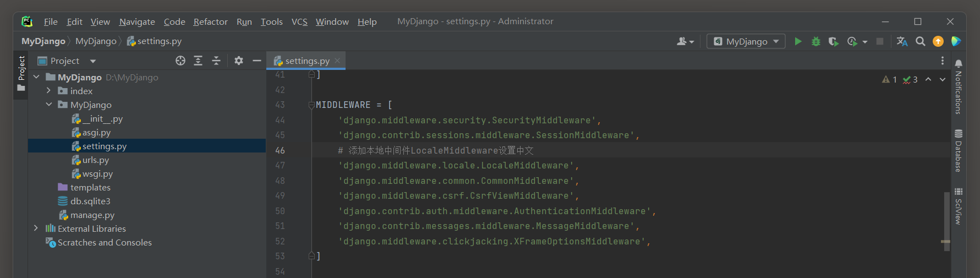Click the PyCharm logo icon

click(x=27, y=21)
